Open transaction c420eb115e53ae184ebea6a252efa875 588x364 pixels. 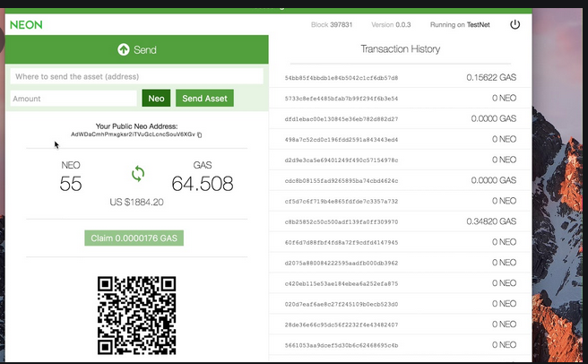coord(342,283)
